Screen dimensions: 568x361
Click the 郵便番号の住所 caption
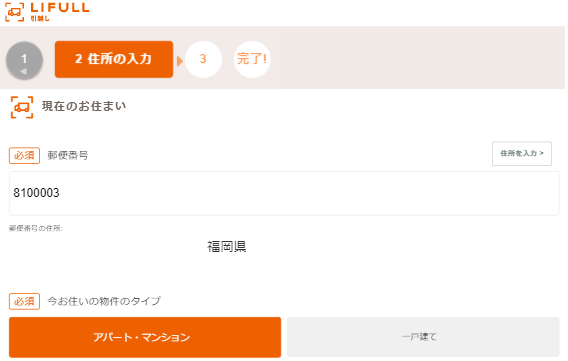click(x=36, y=228)
